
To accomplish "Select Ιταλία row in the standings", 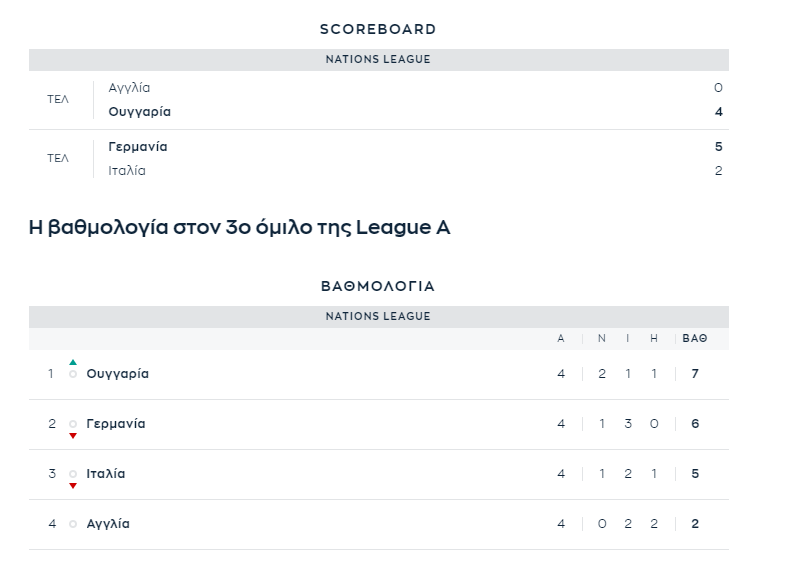I will pos(378,475).
